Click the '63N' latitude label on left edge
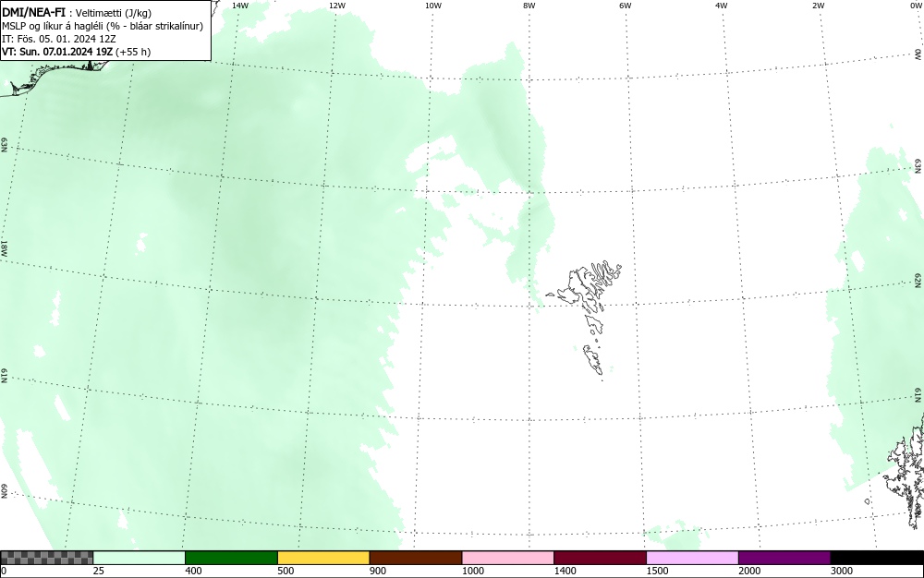The image size is (924, 578). pos(4,145)
